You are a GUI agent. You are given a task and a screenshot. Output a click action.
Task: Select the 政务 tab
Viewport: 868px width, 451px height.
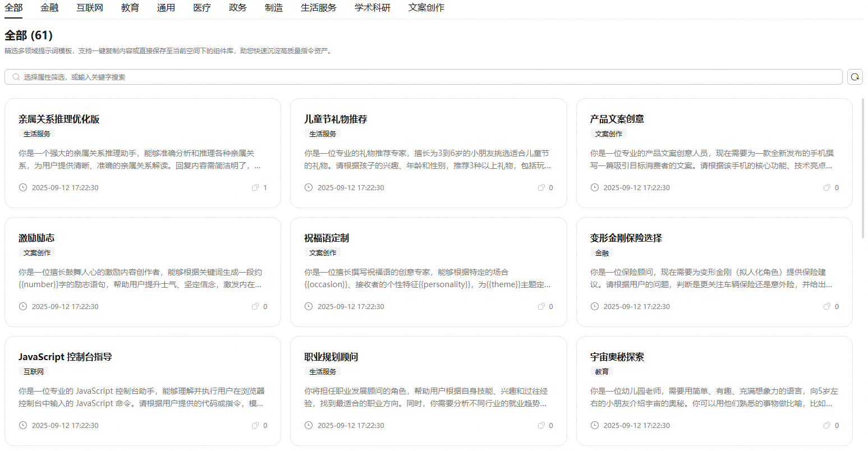tap(238, 8)
